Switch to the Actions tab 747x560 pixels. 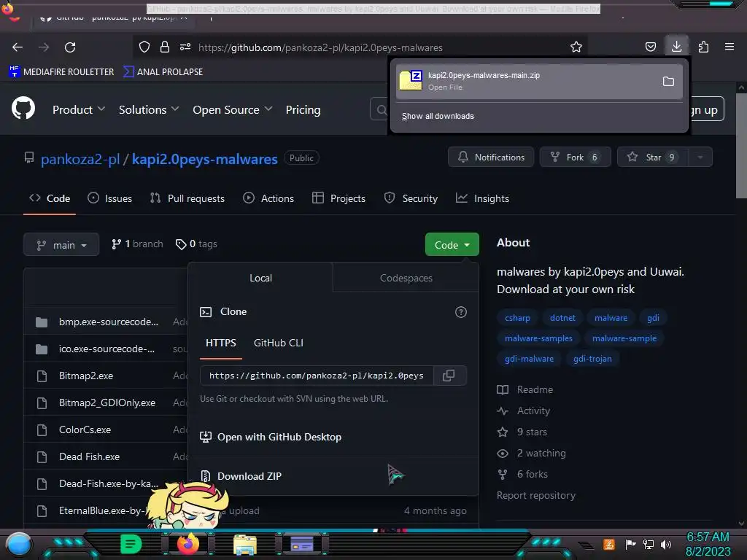[268, 198]
